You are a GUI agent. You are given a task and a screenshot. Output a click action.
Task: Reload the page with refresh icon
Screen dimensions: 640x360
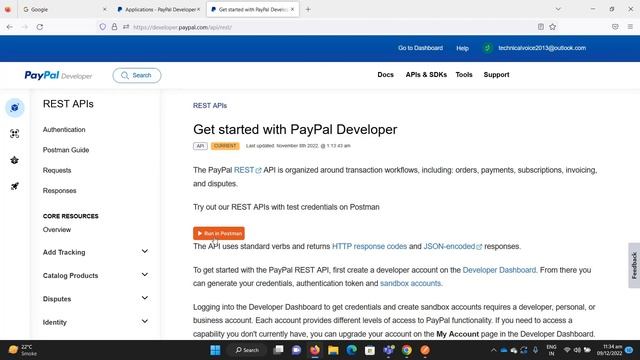[40, 27]
